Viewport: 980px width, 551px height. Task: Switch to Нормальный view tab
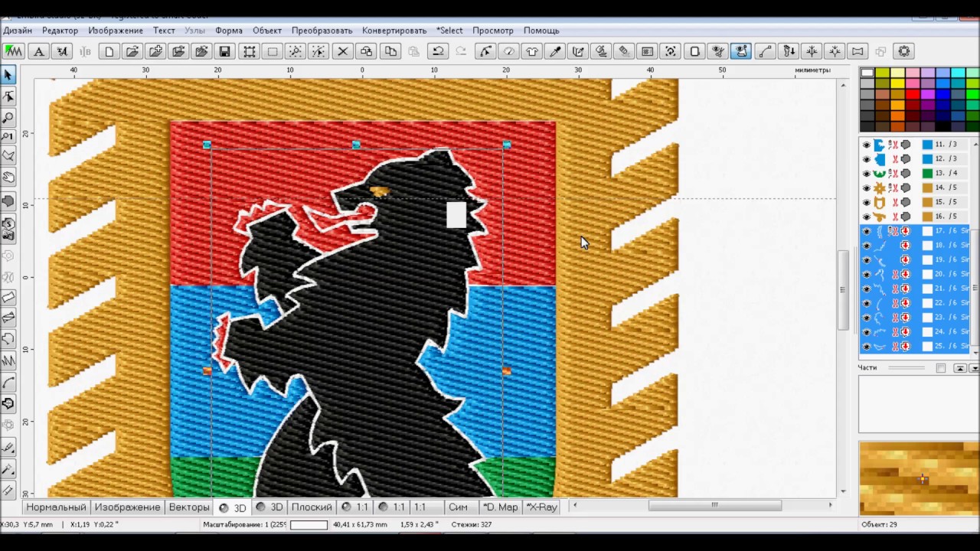pyautogui.click(x=56, y=507)
